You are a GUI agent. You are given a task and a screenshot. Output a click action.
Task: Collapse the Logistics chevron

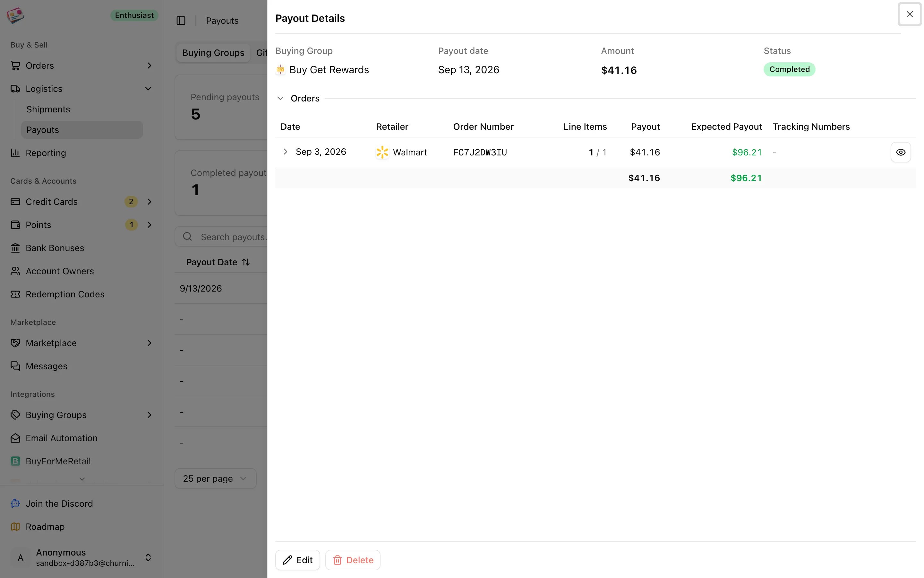pyautogui.click(x=148, y=89)
